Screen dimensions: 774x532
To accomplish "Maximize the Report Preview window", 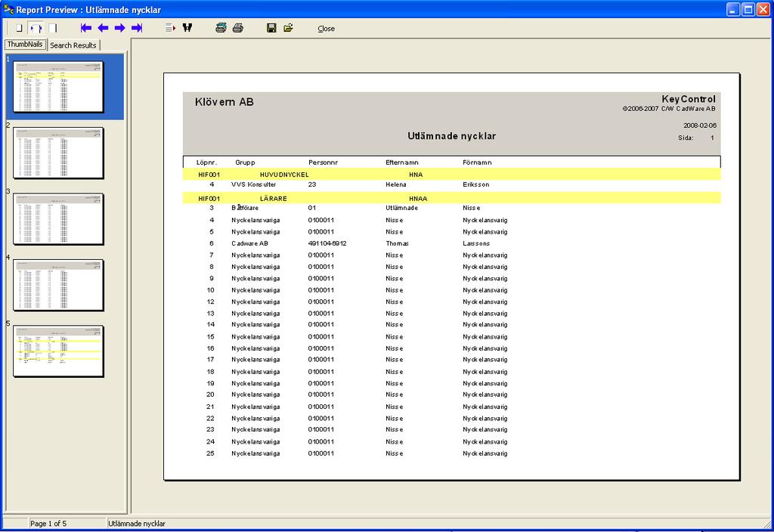I will pyautogui.click(x=748, y=9).
